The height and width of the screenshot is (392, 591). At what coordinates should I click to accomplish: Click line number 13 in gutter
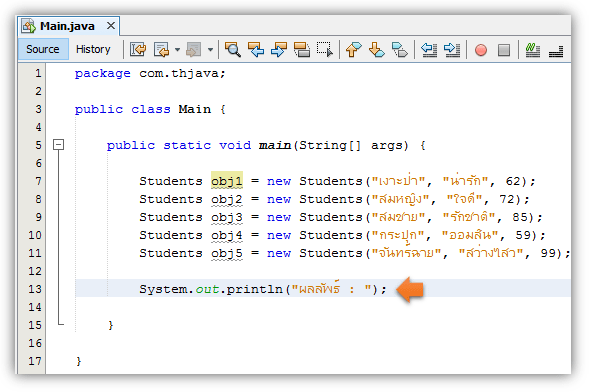tap(35, 289)
